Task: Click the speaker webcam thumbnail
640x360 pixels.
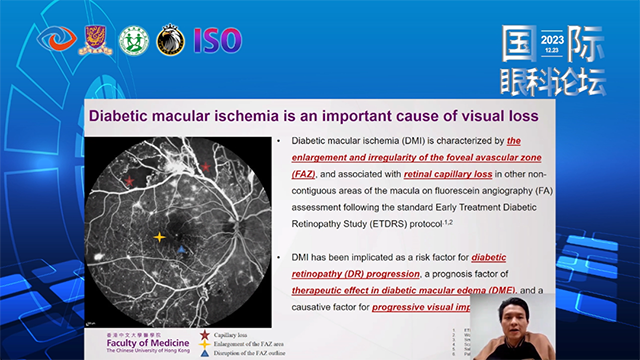Action: pos(513,327)
